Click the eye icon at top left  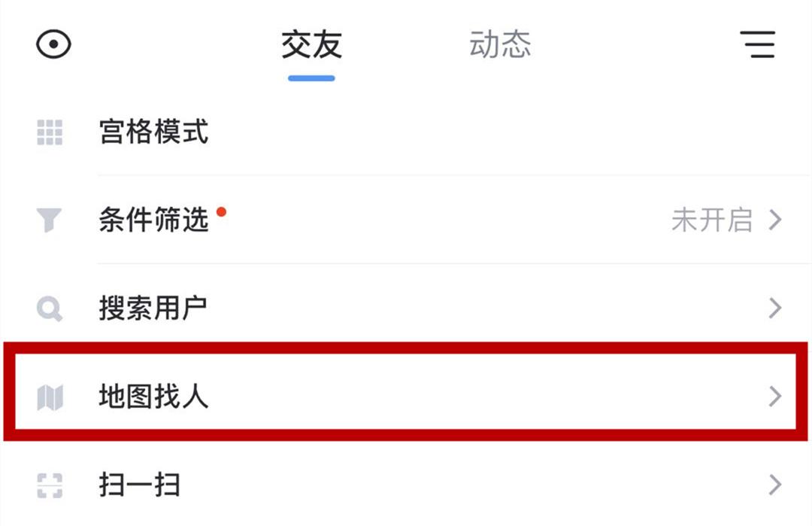(53, 44)
